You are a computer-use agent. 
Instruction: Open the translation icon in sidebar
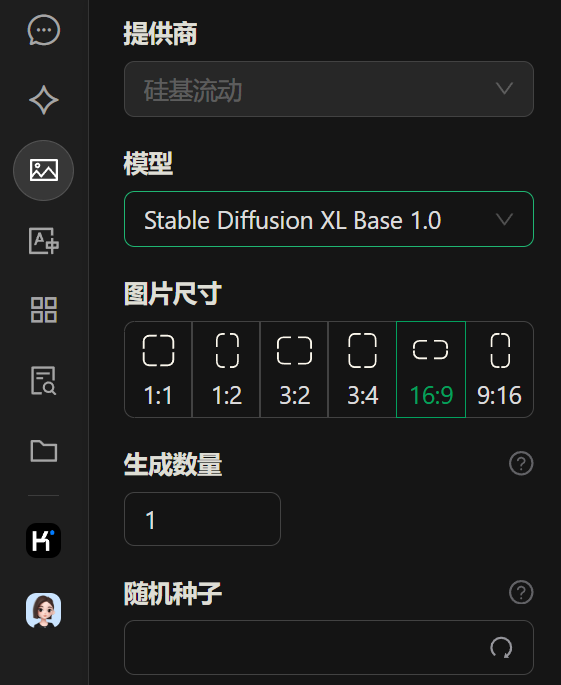(44, 240)
